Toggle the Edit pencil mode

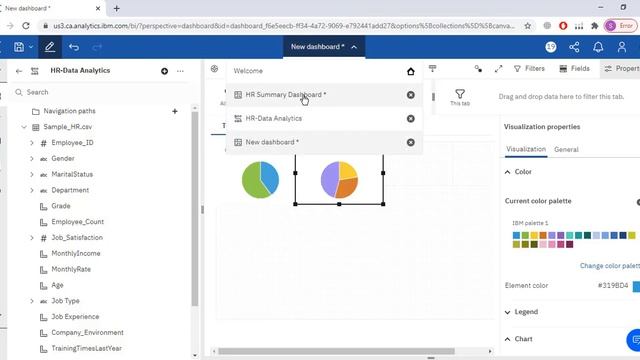tap(50, 47)
